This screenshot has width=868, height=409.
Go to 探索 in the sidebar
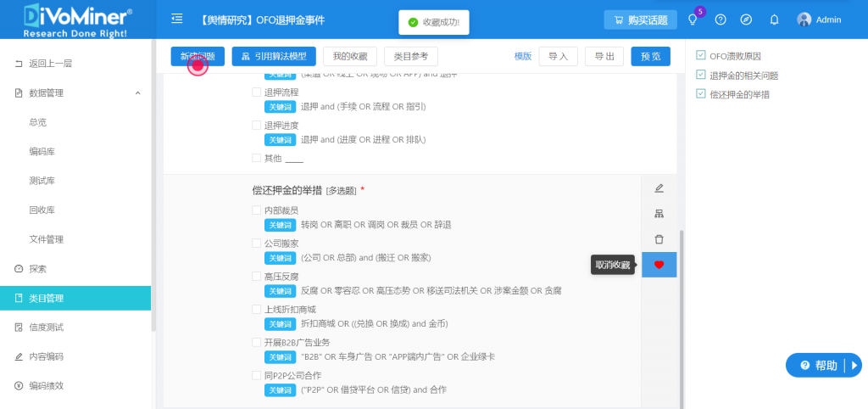[37, 269]
